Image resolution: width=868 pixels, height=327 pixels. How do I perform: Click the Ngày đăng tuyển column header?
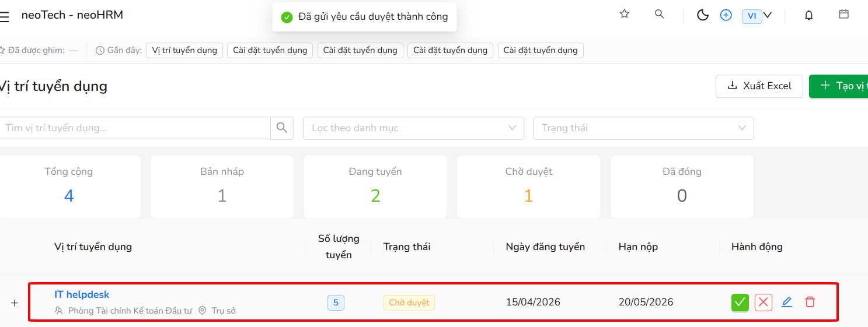click(x=545, y=247)
